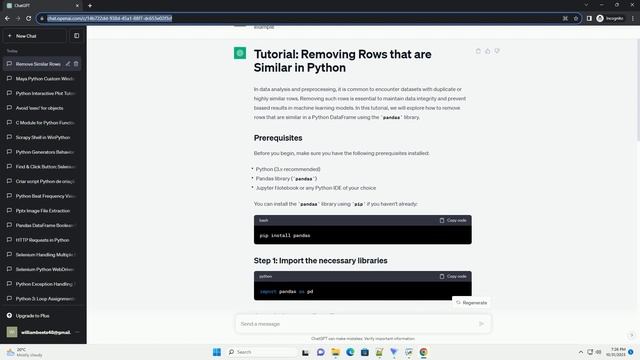The image size is (640, 360).
Task: Open the Python Interactive Plot chat
Action: [x=42, y=93]
